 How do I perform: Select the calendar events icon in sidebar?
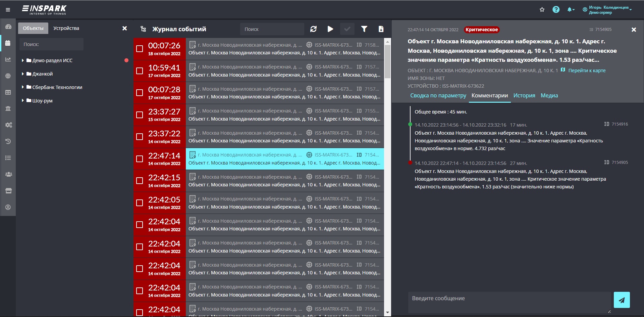click(8, 43)
